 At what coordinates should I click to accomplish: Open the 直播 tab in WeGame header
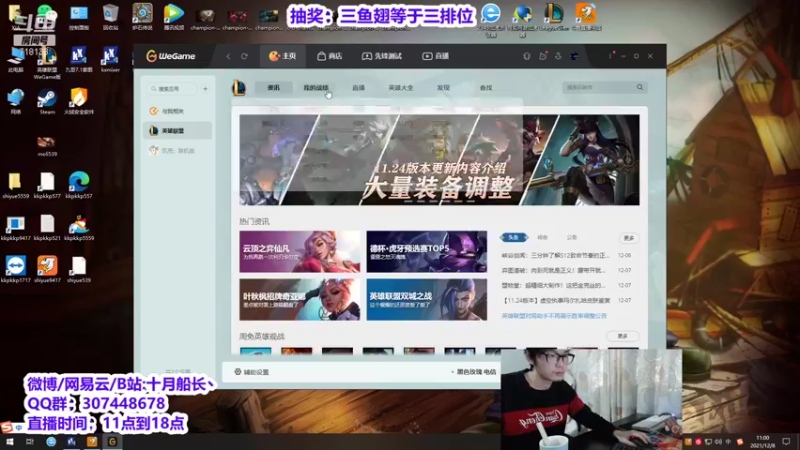click(436, 56)
